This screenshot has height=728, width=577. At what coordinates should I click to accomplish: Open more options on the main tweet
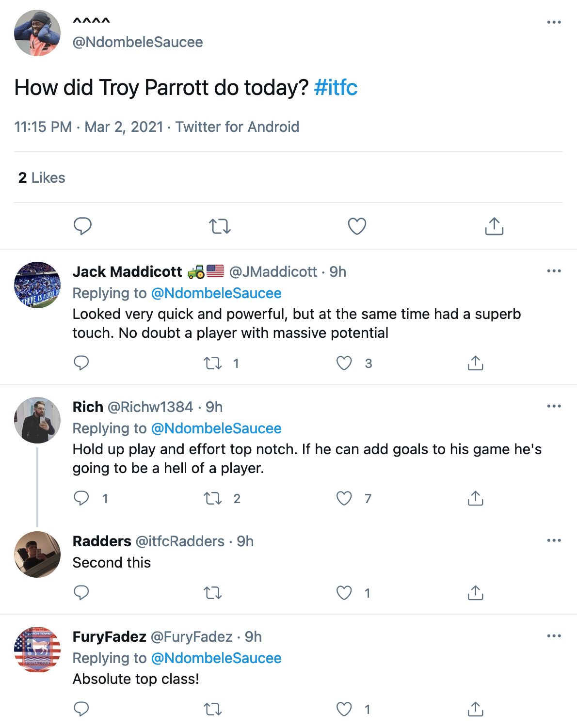pyautogui.click(x=553, y=22)
